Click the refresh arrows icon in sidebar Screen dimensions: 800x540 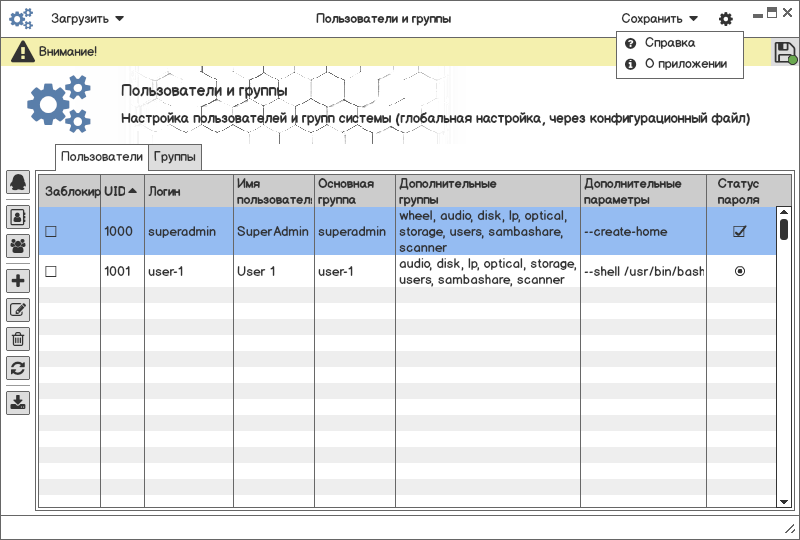tap(18, 368)
